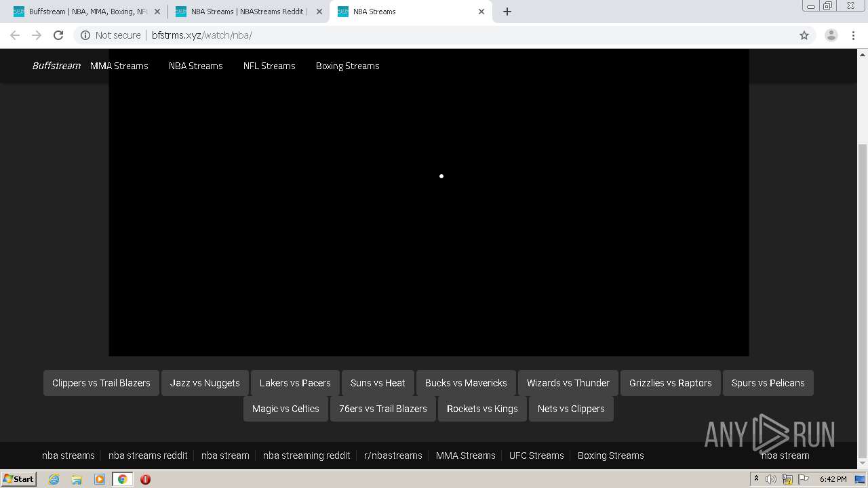The image size is (868, 488).
Task: Open nba streaming reddit footer link
Action: (307, 455)
